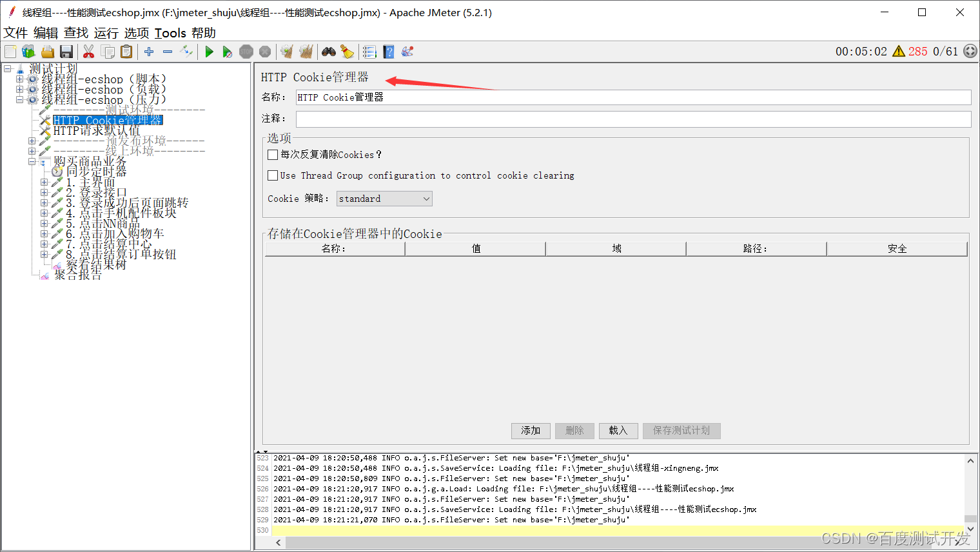This screenshot has width=980, height=552.
Task: Click the 安全 column header
Action: coord(897,249)
